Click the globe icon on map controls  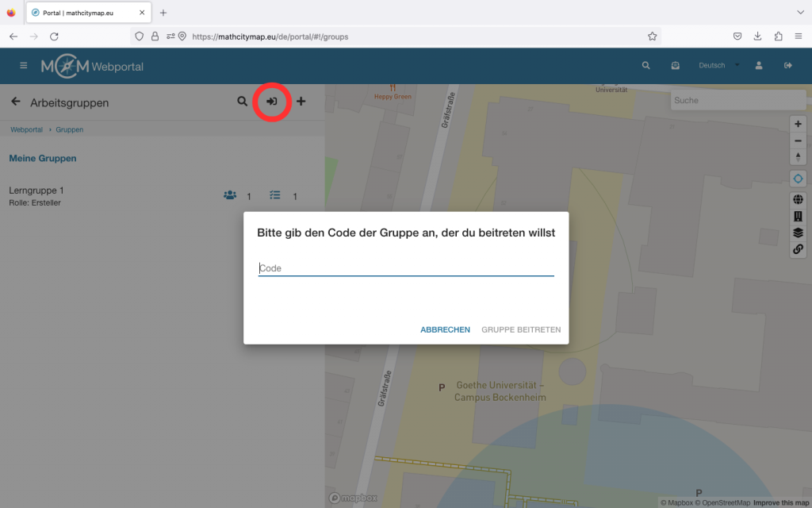[798, 200]
